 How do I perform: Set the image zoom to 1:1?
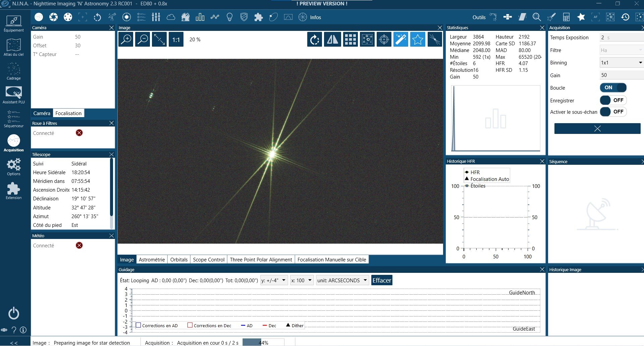coord(176,40)
